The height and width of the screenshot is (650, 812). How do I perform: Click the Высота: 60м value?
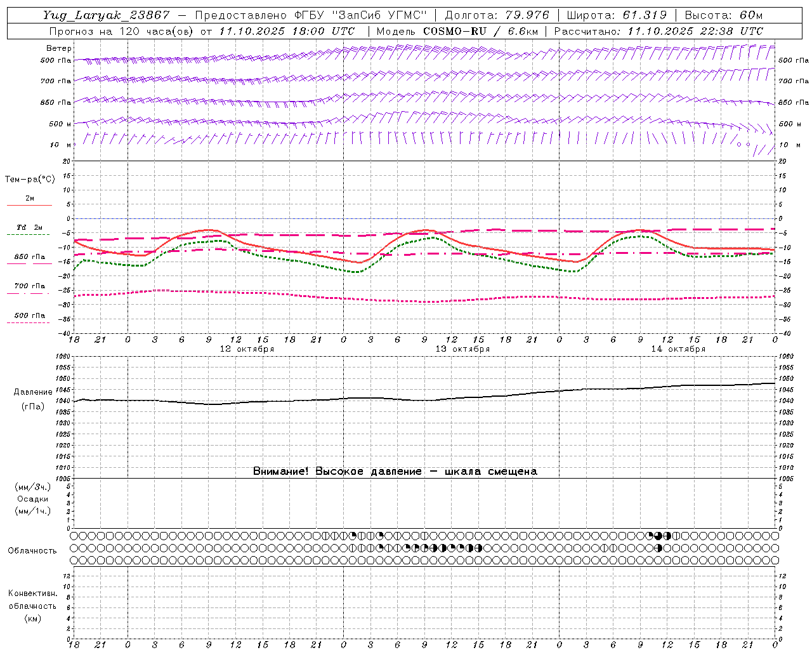(x=724, y=15)
